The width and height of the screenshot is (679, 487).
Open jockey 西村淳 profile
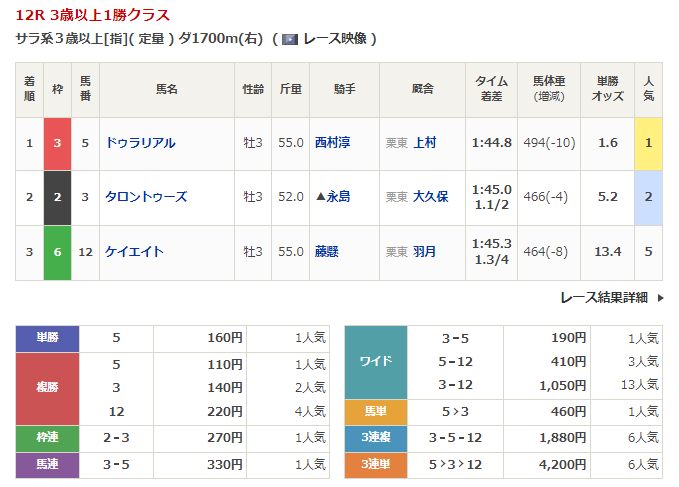pos(334,143)
